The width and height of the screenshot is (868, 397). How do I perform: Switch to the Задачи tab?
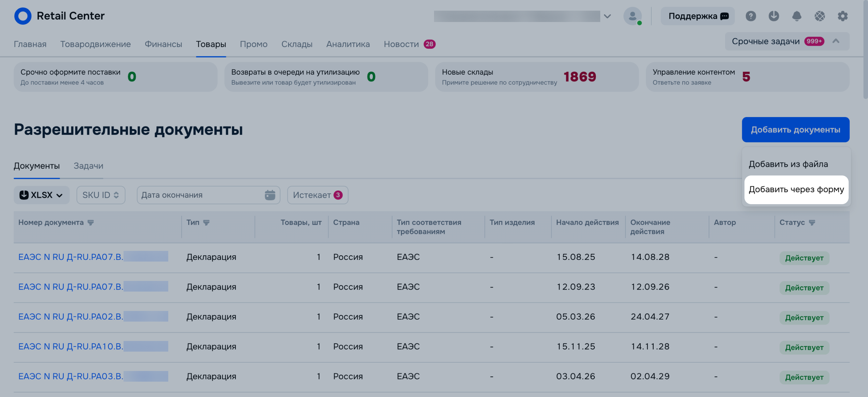pos(88,166)
